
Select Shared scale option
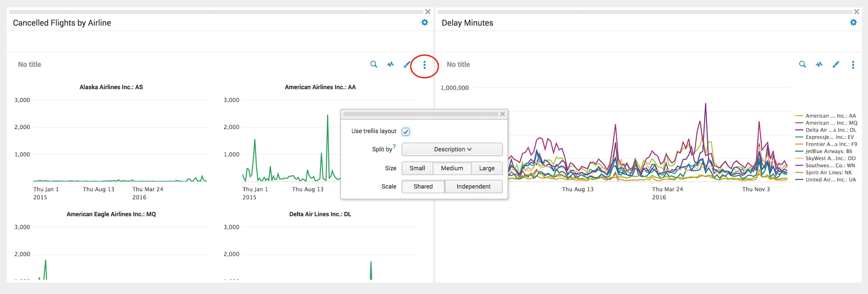point(423,187)
